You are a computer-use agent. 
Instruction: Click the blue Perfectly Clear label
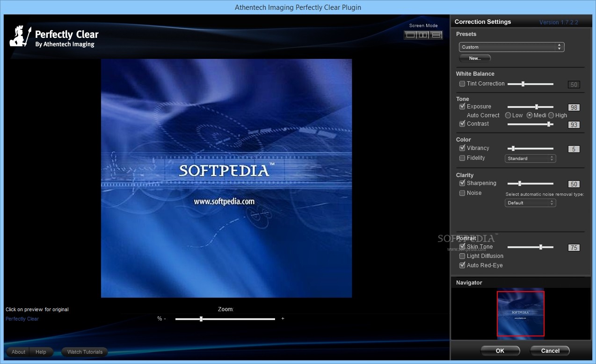pyautogui.click(x=22, y=319)
